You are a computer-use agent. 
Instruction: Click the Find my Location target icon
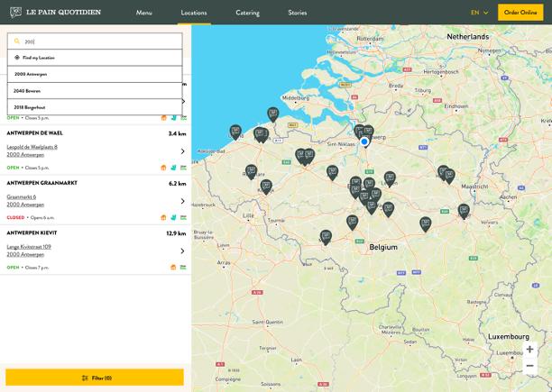pyautogui.click(x=17, y=58)
